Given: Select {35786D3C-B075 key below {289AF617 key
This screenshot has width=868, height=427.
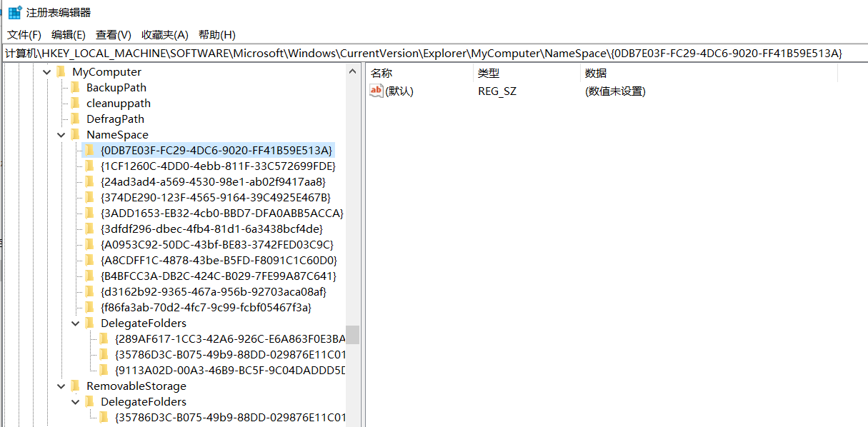Looking at the screenshot, I should pyautogui.click(x=230, y=354).
